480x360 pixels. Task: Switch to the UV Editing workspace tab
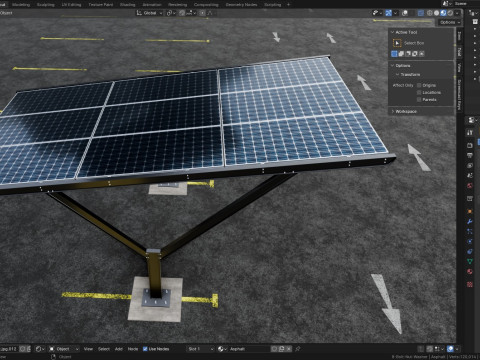pos(71,5)
